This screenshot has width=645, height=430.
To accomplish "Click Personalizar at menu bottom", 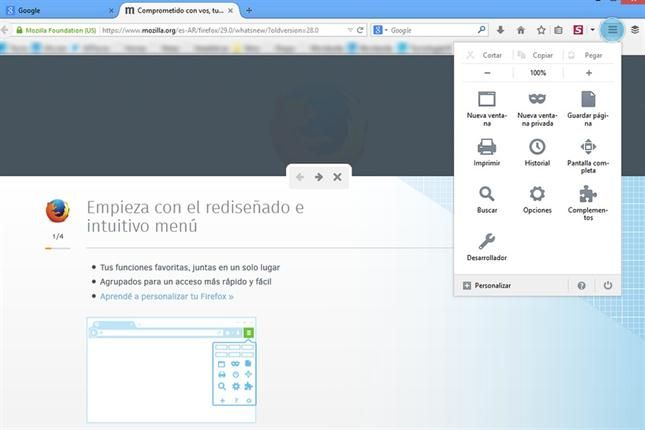I will pyautogui.click(x=487, y=286).
